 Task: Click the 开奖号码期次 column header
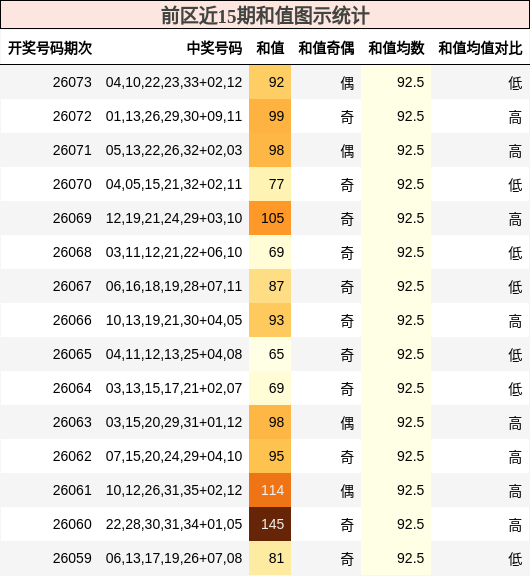[x=50, y=48]
